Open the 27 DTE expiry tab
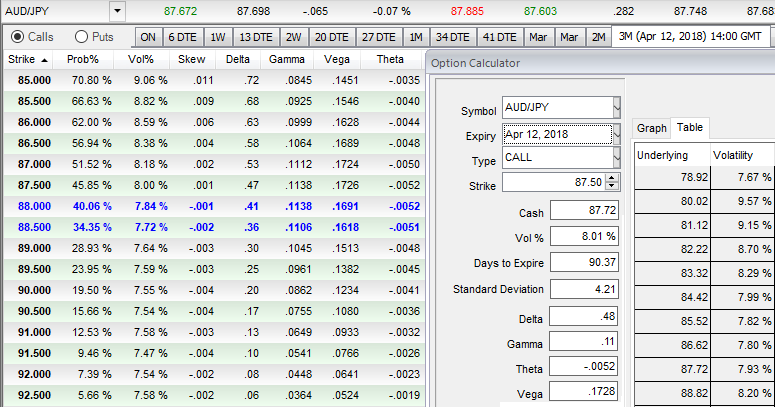This screenshot has width=776, height=407. click(x=379, y=37)
